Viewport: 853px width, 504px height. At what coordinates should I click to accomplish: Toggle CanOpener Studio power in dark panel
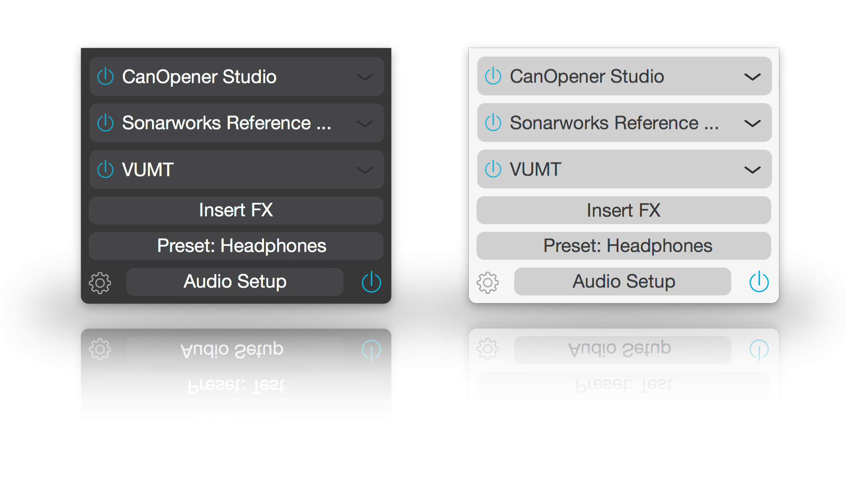coord(105,76)
